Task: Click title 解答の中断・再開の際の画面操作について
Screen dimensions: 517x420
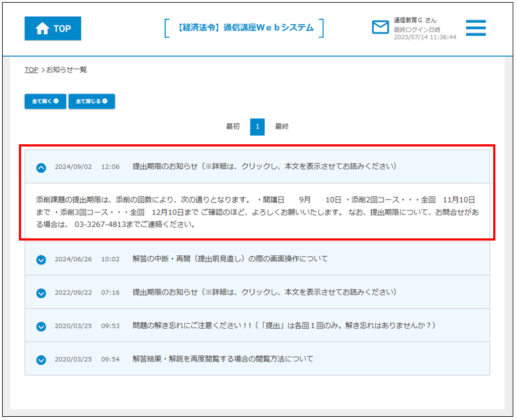Action: [230, 259]
